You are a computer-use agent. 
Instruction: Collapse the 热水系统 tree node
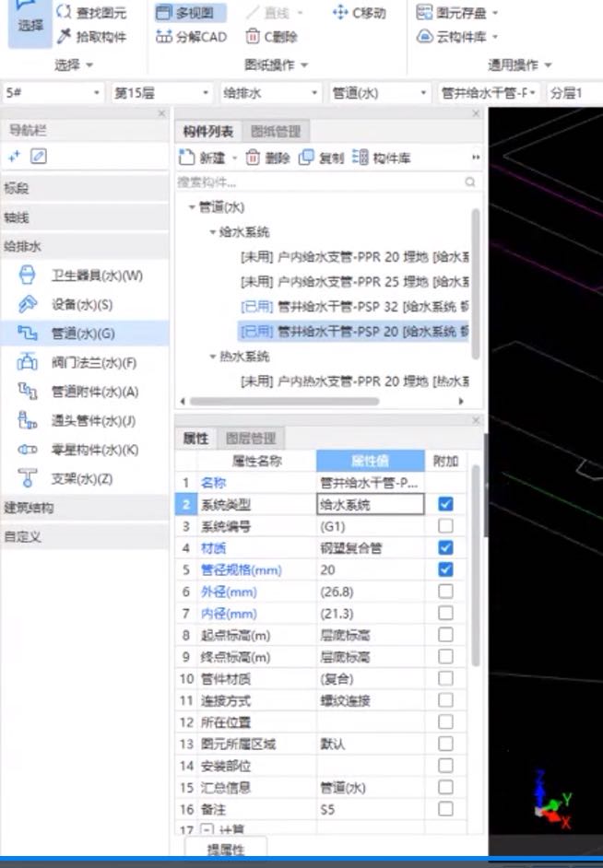click(212, 357)
